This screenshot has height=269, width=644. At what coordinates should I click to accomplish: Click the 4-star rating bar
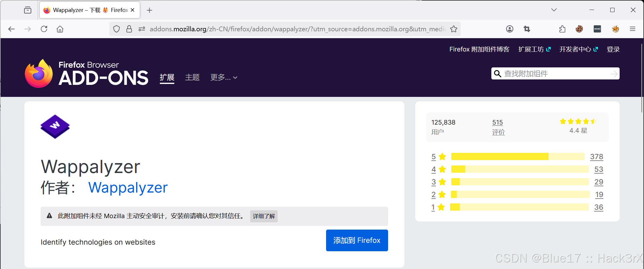pyautogui.click(x=520, y=169)
